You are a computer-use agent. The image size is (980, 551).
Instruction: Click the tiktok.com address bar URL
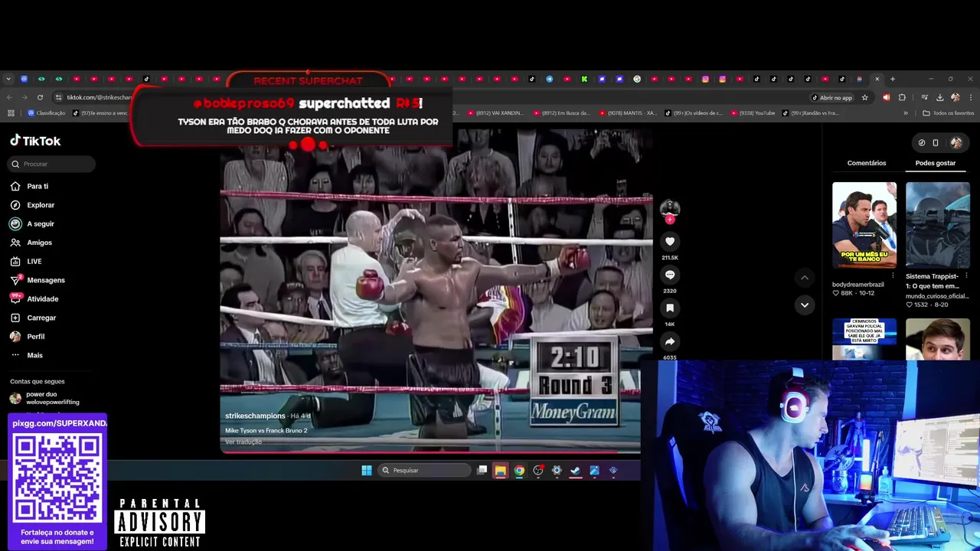click(x=100, y=97)
